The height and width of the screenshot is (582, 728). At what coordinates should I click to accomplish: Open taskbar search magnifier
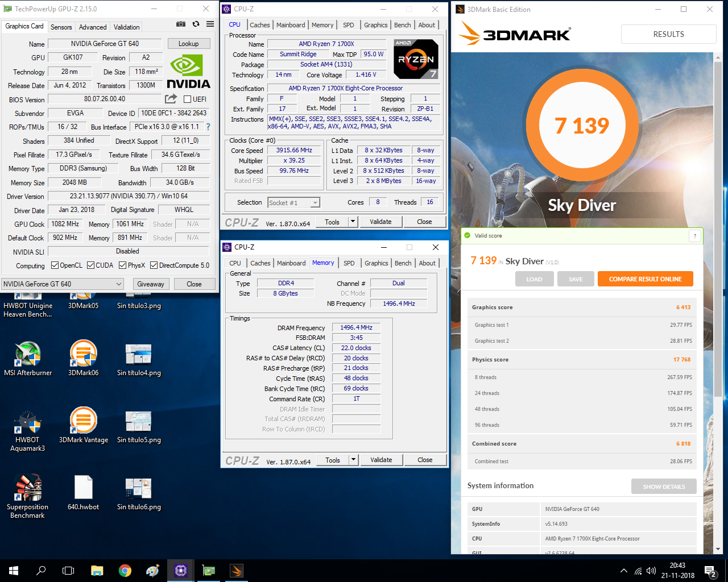41,571
